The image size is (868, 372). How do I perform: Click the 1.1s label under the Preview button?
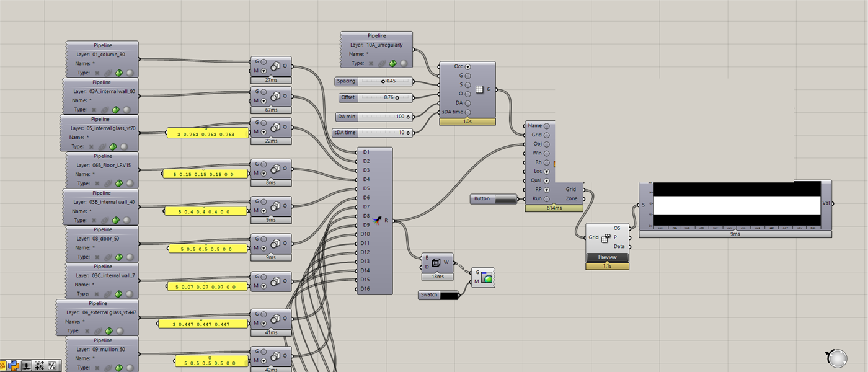pos(608,266)
